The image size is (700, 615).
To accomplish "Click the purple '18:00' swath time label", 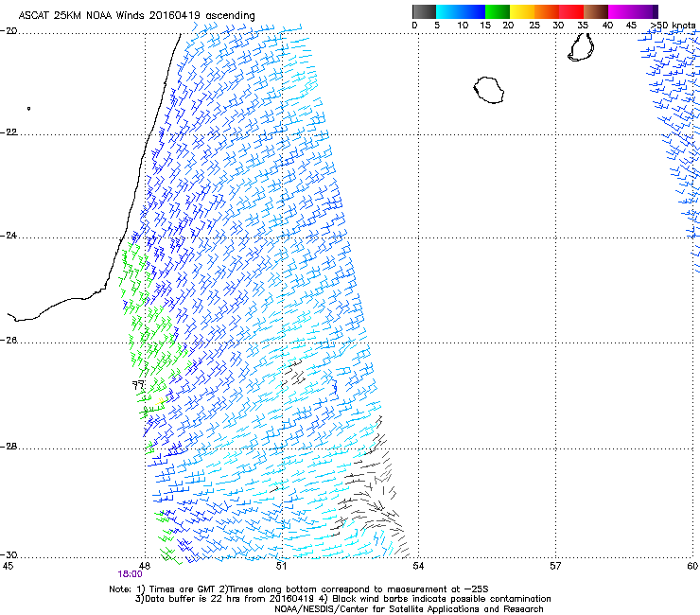I will click(130, 574).
